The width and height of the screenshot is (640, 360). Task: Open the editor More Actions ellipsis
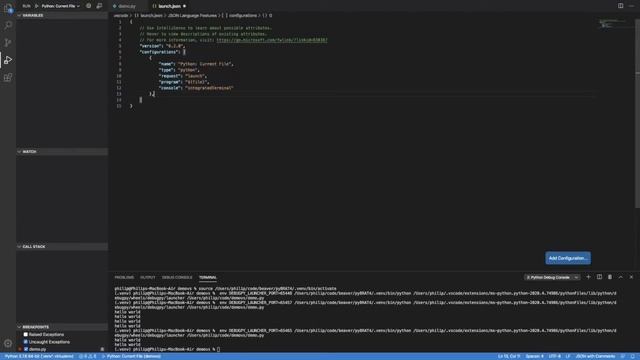[x=631, y=6]
